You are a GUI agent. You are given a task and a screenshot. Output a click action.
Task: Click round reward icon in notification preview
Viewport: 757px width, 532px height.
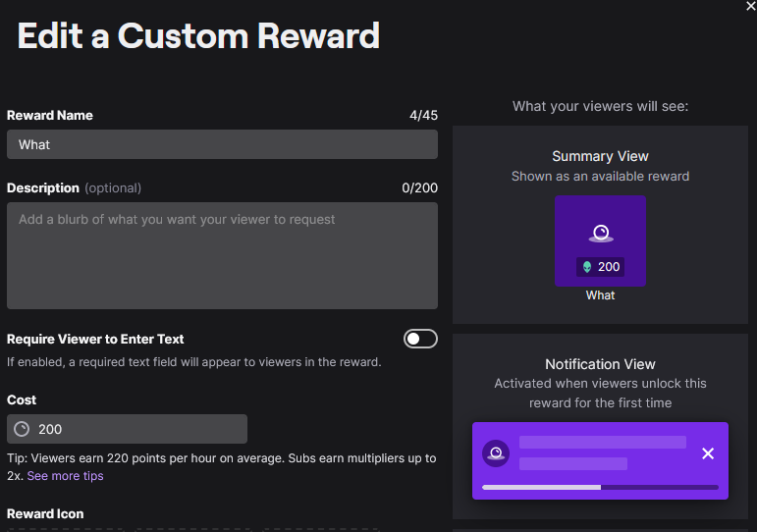click(x=496, y=452)
